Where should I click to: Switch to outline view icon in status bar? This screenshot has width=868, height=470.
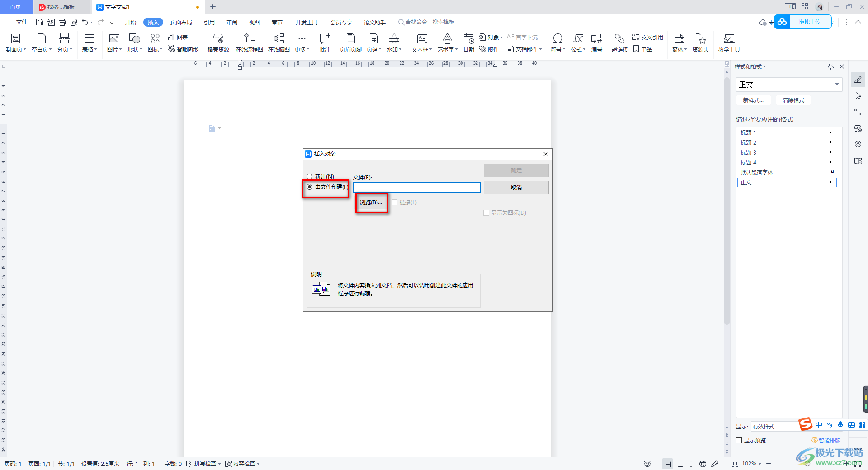click(679, 464)
